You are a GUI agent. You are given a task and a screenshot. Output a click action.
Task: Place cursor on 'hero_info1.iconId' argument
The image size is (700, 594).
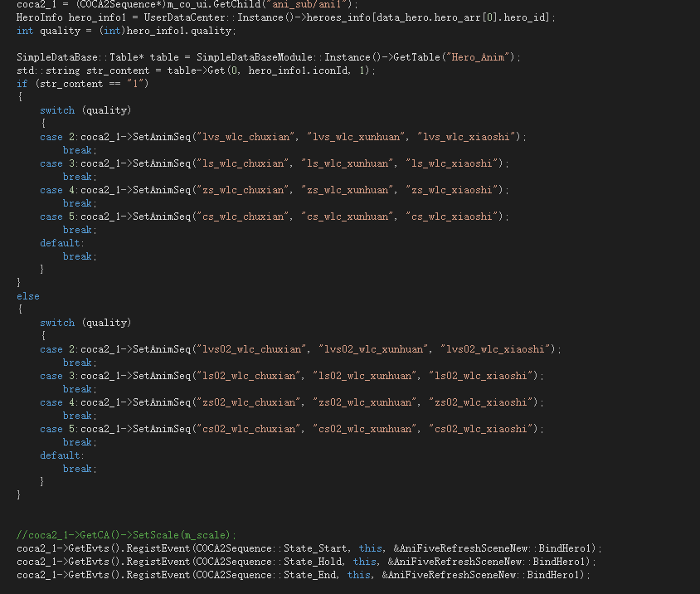click(299, 71)
